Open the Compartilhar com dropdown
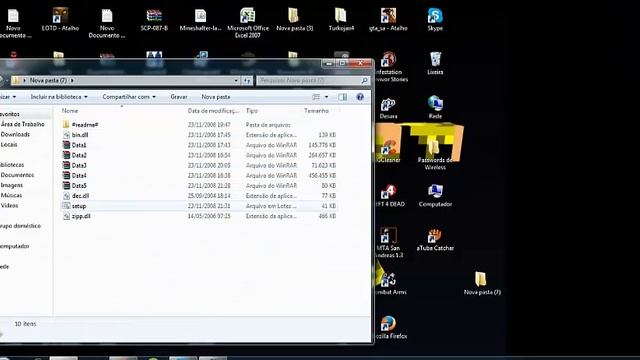The width and height of the screenshot is (640, 360). click(x=129, y=97)
